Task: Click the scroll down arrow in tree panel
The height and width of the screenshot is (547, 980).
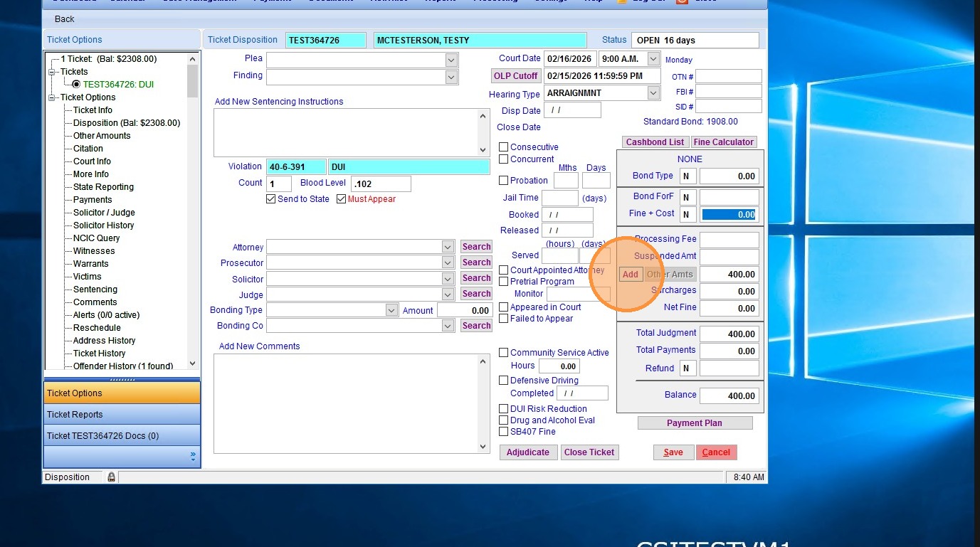Action: click(192, 364)
